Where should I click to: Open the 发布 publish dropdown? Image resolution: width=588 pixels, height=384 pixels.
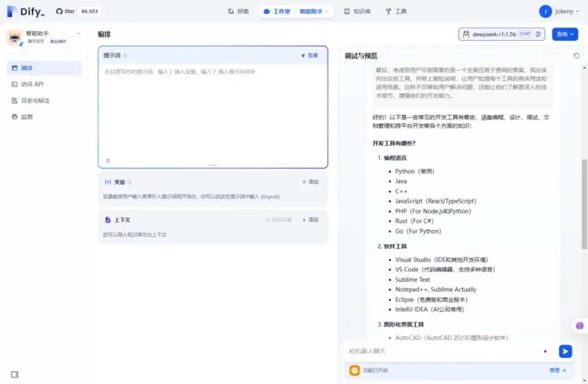pos(564,34)
